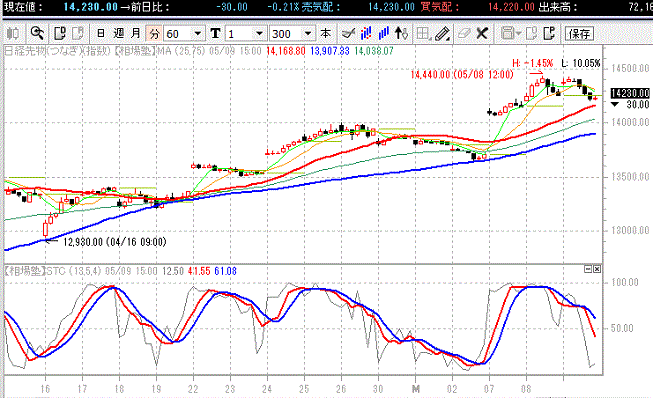Click the H: -1.45% label
This screenshot has width=653, height=398.
click(533, 63)
